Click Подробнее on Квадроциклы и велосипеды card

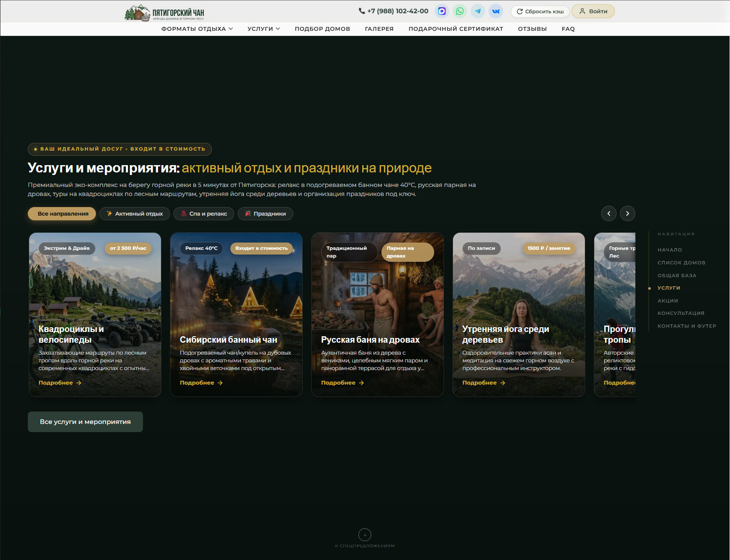pyautogui.click(x=60, y=383)
